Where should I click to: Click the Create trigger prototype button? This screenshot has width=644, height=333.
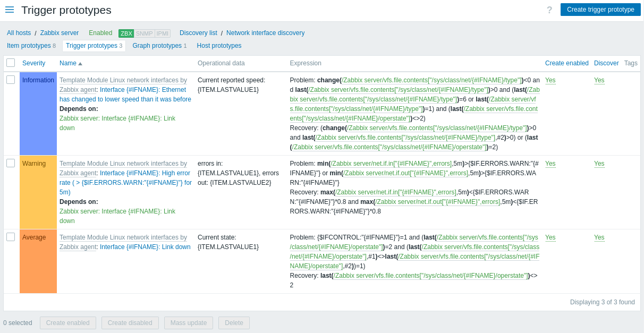point(600,10)
